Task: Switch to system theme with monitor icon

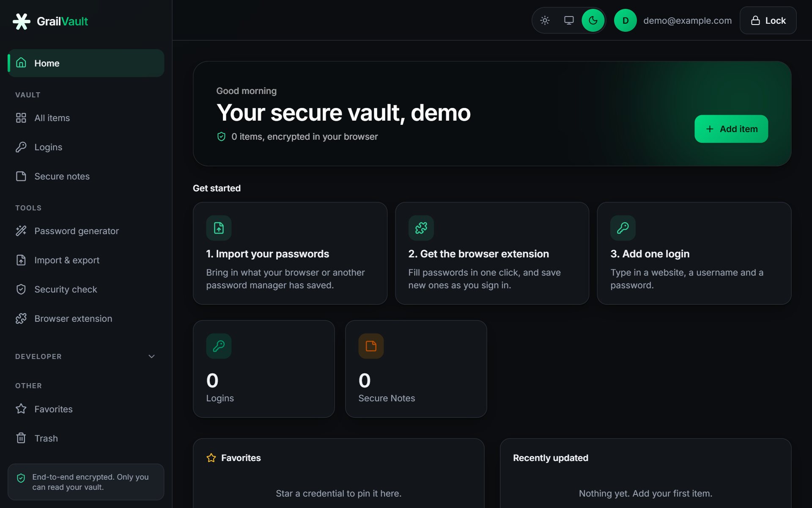Action: click(569, 20)
